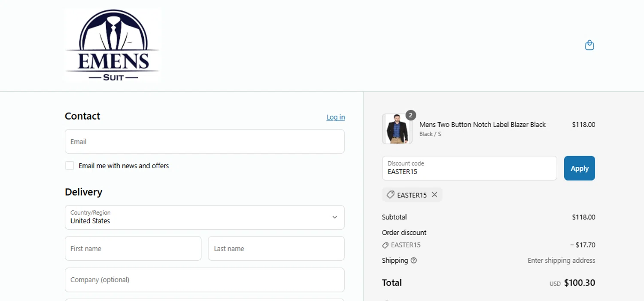Enable Email me with news and offers

70,166
